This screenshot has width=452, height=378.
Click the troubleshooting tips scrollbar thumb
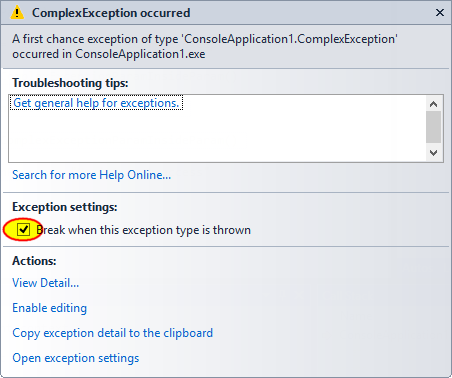point(433,127)
